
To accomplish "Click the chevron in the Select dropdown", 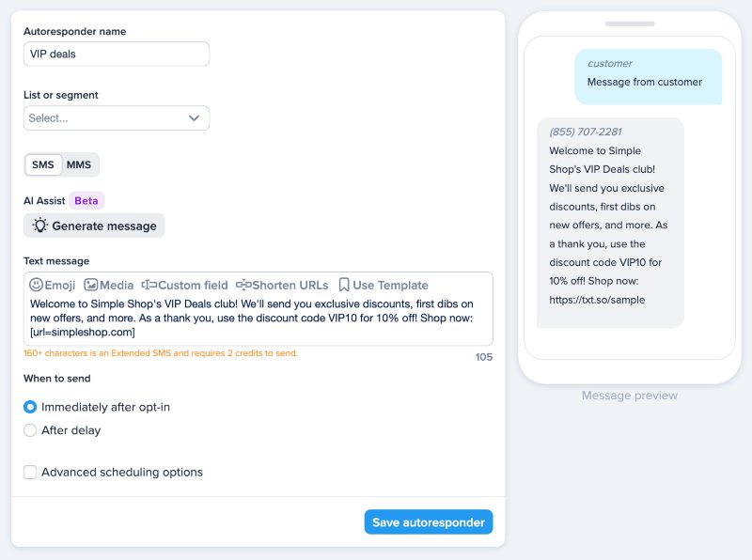I will pyautogui.click(x=194, y=118).
